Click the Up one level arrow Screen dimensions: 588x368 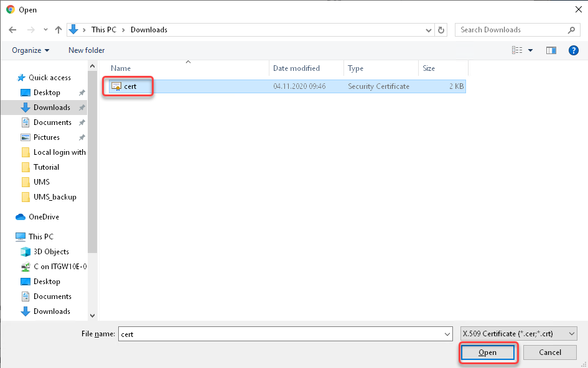(x=58, y=30)
